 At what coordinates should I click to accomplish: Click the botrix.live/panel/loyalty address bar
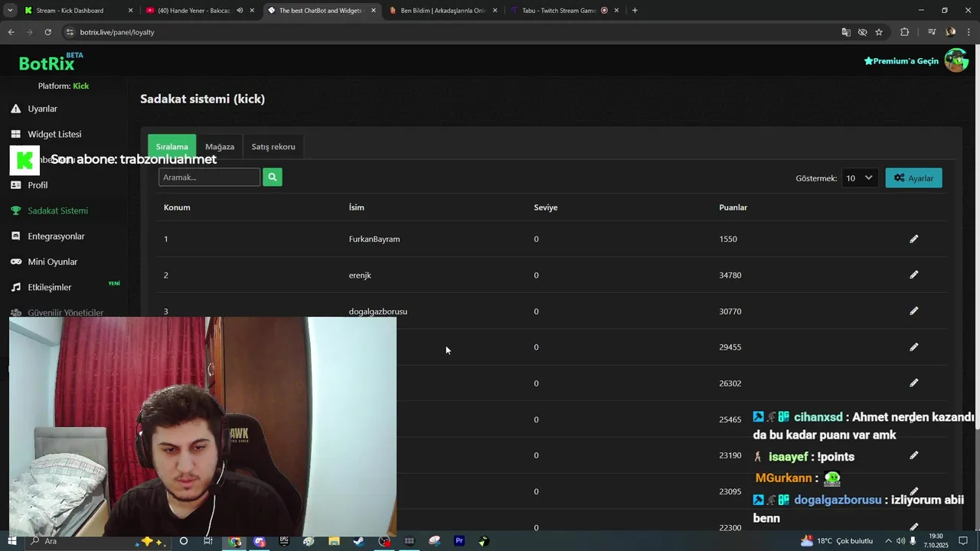pyautogui.click(x=452, y=32)
